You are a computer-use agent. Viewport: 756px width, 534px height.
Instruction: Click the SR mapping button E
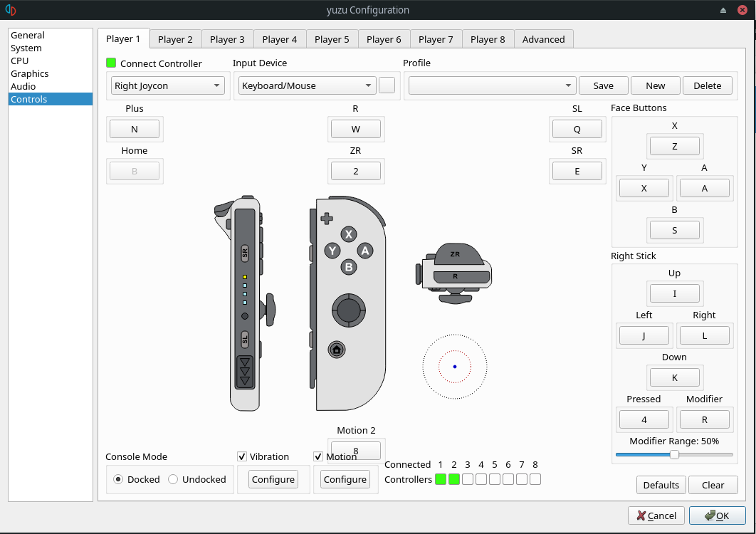tap(577, 171)
